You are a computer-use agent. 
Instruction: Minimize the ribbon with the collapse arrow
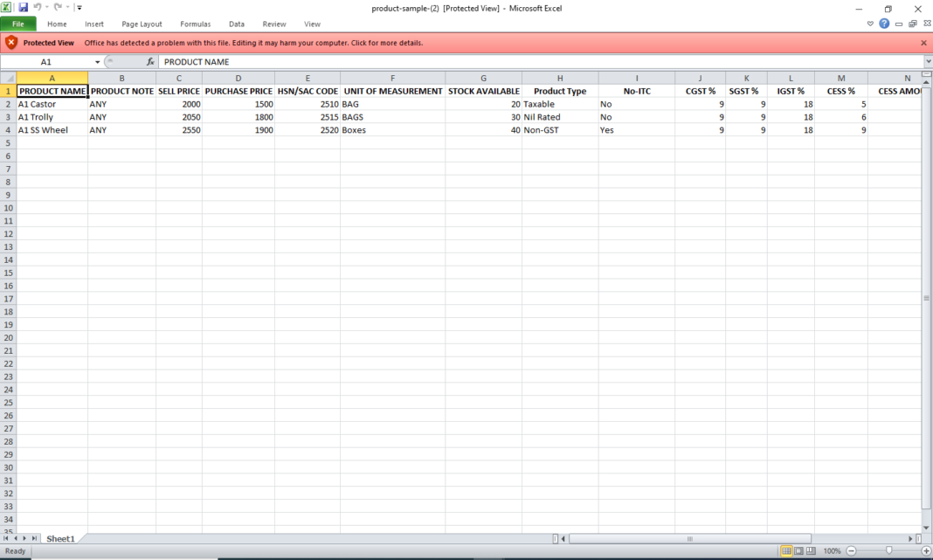(x=870, y=24)
